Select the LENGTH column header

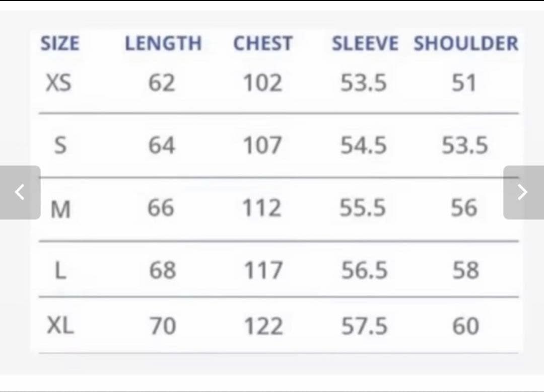click(163, 44)
